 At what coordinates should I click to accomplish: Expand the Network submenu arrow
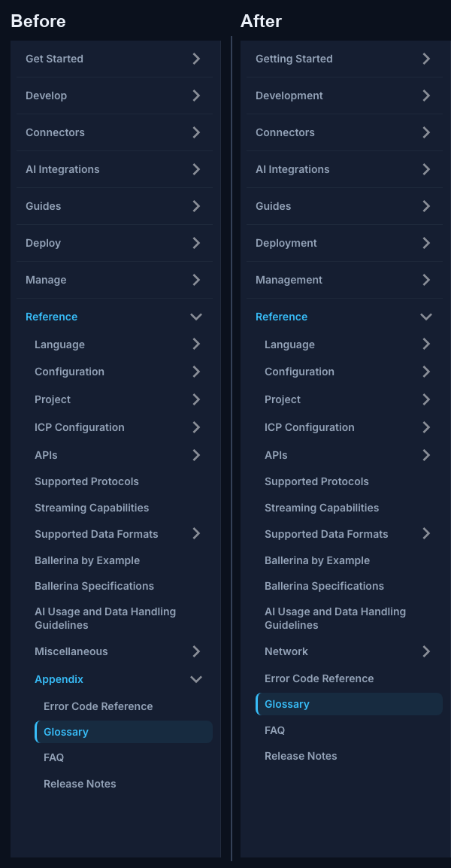(x=426, y=651)
